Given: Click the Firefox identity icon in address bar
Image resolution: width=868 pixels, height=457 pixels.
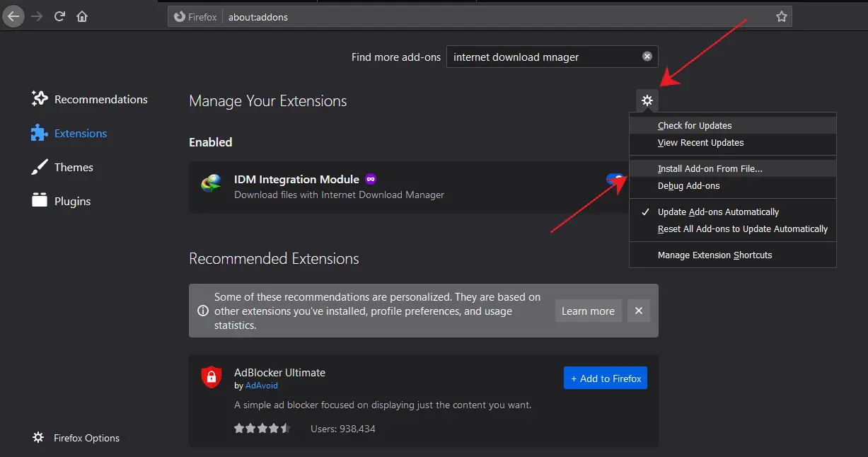Looking at the screenshot, I should 195,17.
